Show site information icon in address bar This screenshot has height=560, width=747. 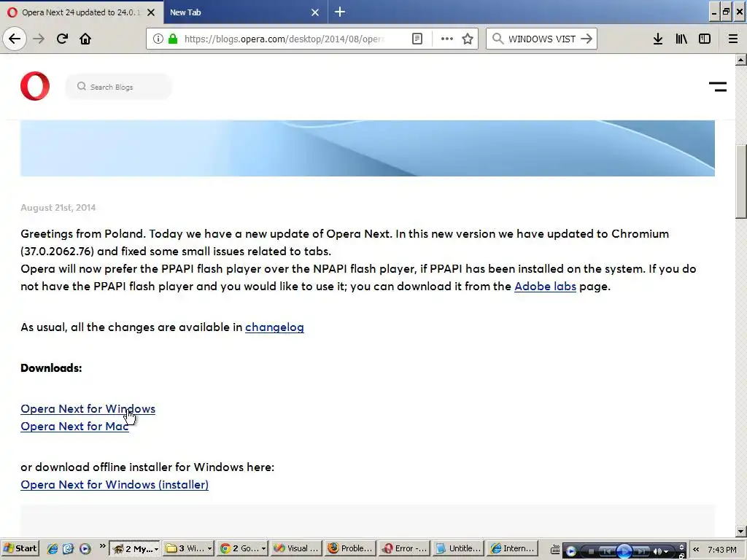(158, 39)
